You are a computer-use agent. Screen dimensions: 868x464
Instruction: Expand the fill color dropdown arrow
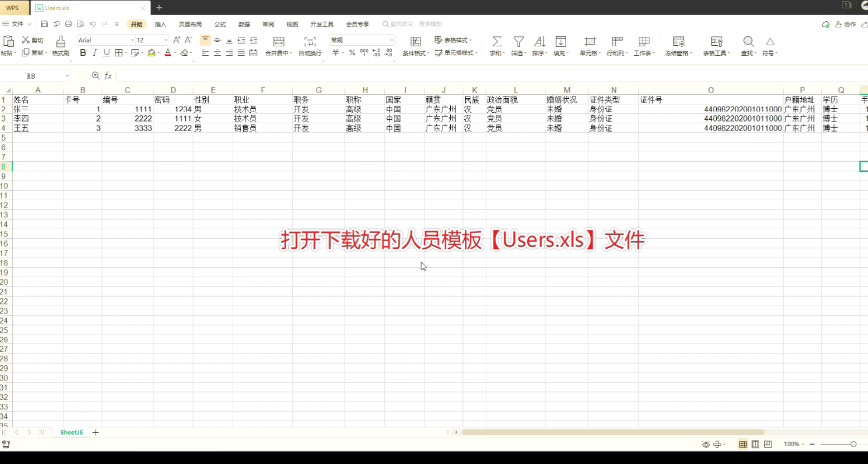point(158,53)
